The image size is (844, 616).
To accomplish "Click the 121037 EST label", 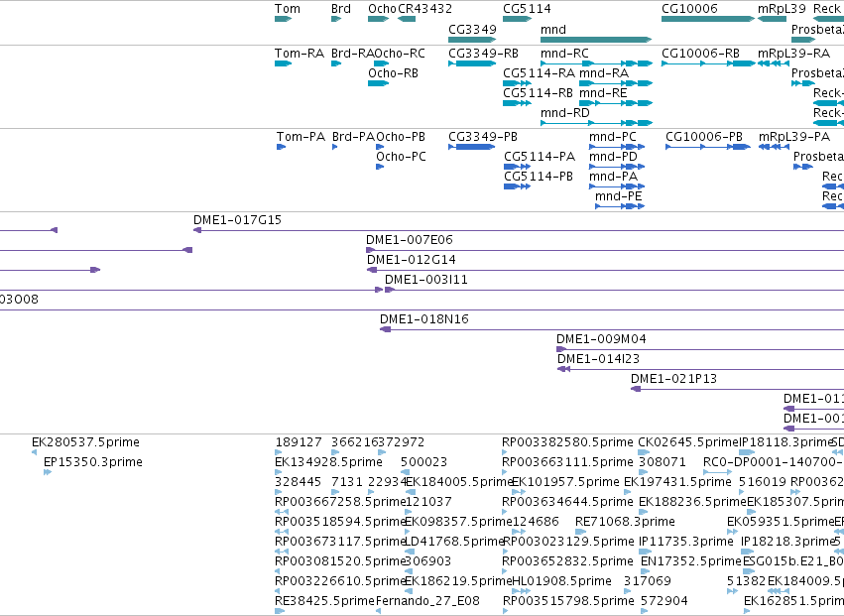I will [x=428, y=502].
